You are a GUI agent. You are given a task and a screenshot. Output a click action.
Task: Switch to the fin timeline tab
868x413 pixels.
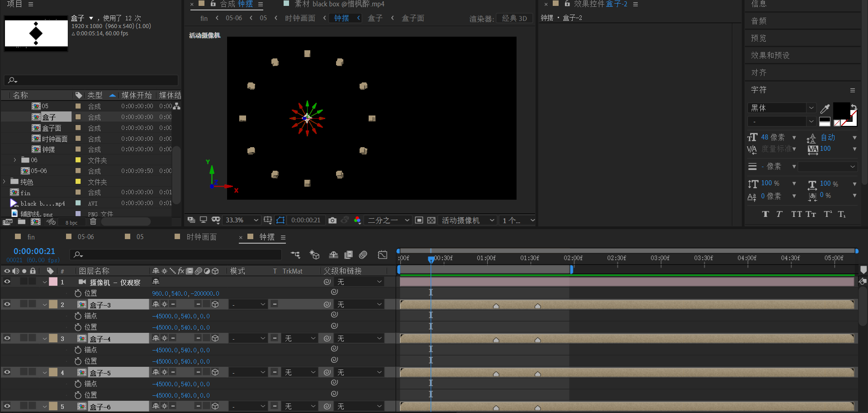tap(31, 237)
